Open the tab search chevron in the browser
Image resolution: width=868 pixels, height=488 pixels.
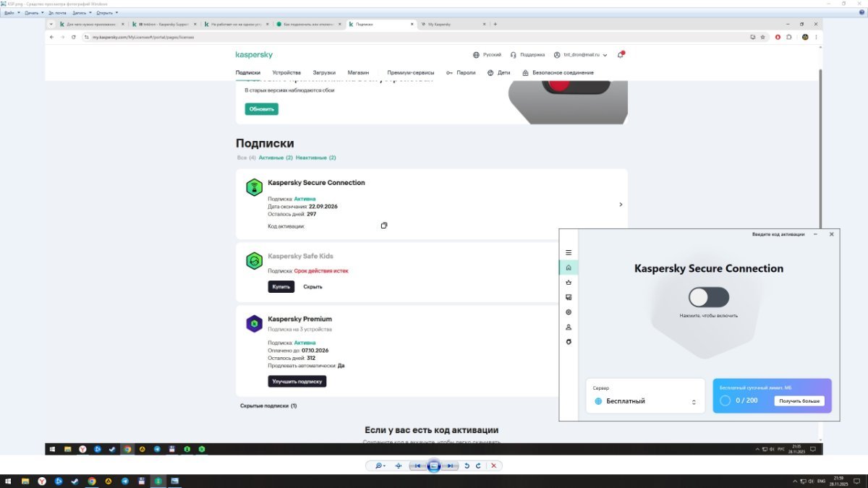tap(51, 24)
